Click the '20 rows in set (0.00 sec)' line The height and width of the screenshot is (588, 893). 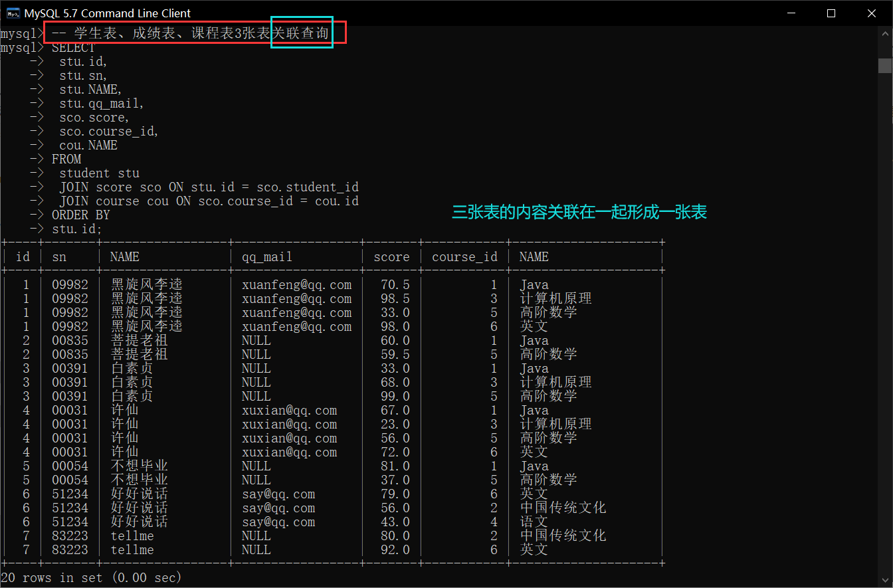(91, 578)
